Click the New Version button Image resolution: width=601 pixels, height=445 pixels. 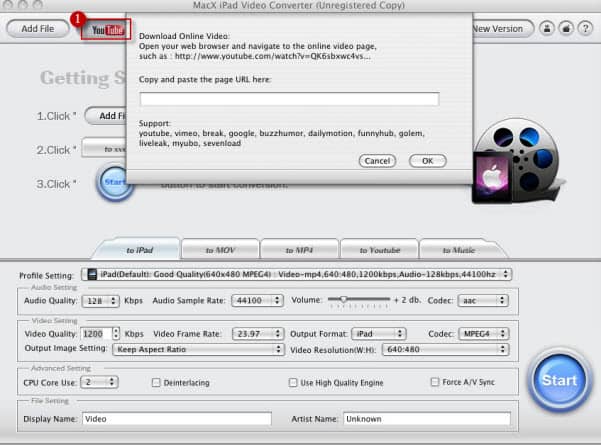pos(502,29)
